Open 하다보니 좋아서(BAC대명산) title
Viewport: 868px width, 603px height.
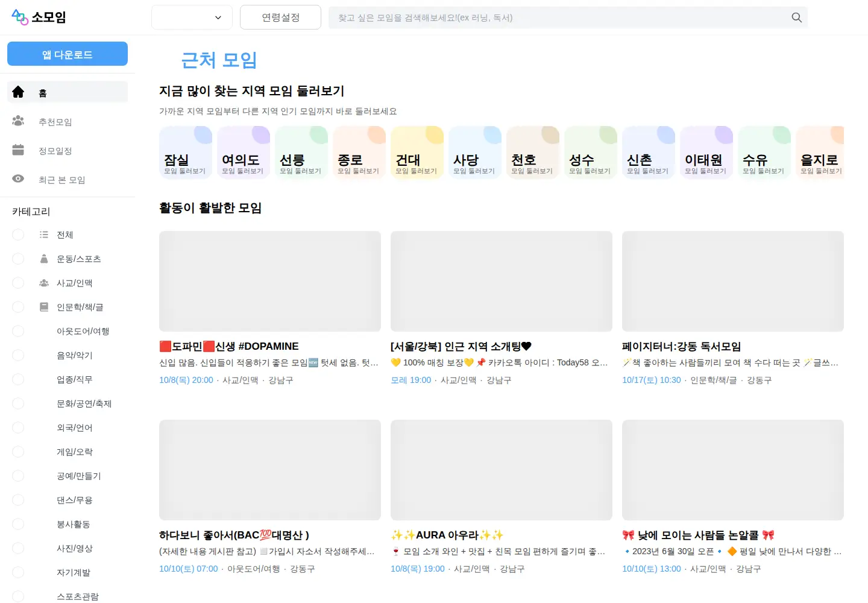click(234, 535)
